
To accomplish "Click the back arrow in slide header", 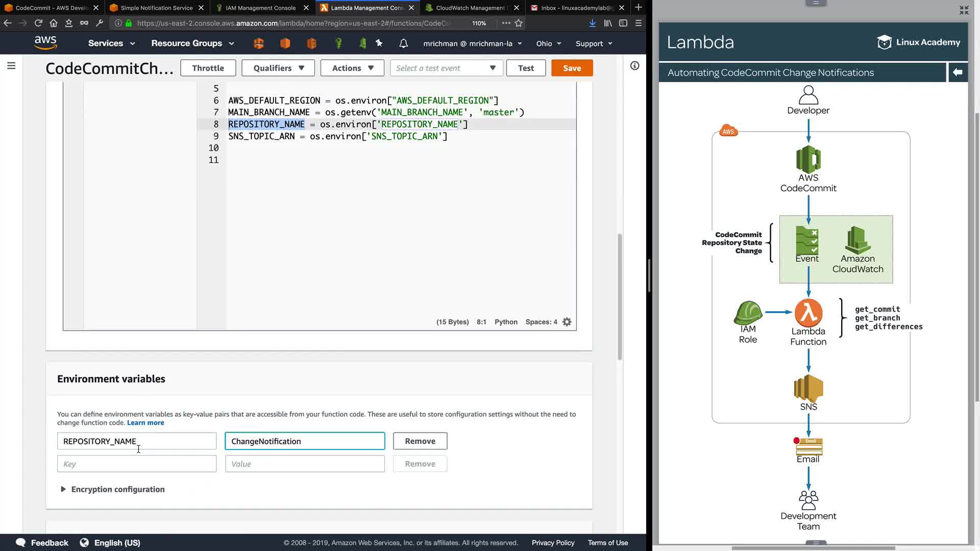I will (958, 72).
